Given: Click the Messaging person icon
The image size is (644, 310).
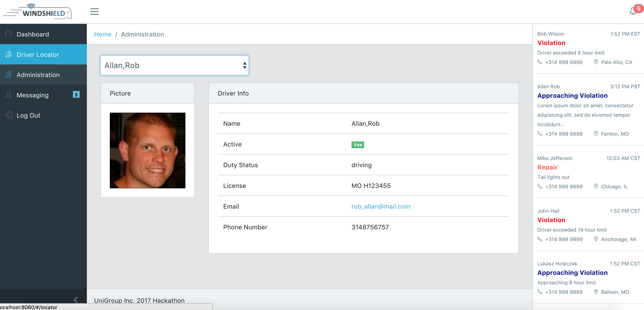Looking at the screenshot, I should coord(9,95).
